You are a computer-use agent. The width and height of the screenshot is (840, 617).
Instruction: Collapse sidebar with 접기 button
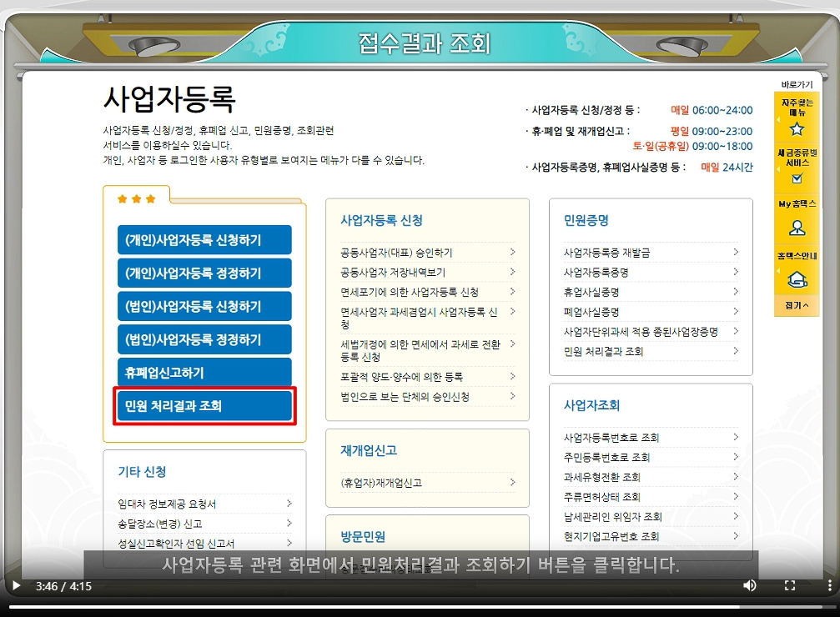coord(797,305)
